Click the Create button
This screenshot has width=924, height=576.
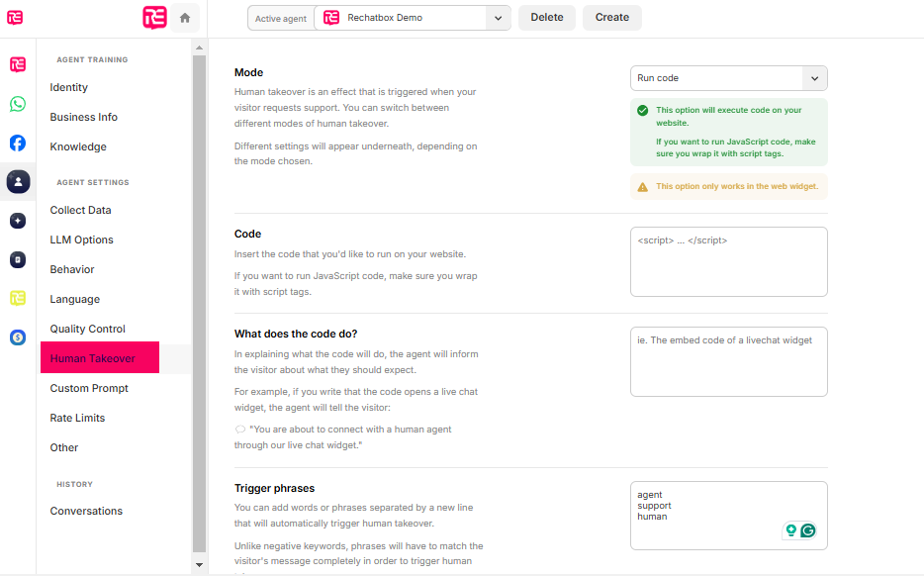(x=612, y=18)
